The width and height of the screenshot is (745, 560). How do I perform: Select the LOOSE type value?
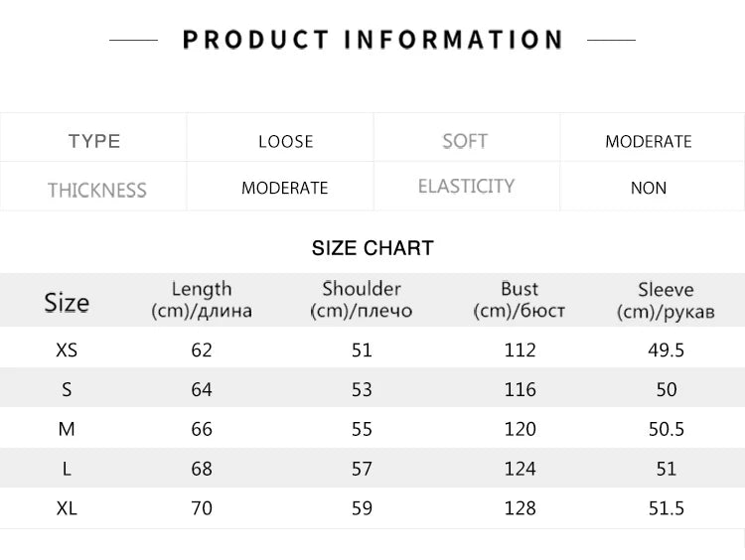[x=285, y=141]
